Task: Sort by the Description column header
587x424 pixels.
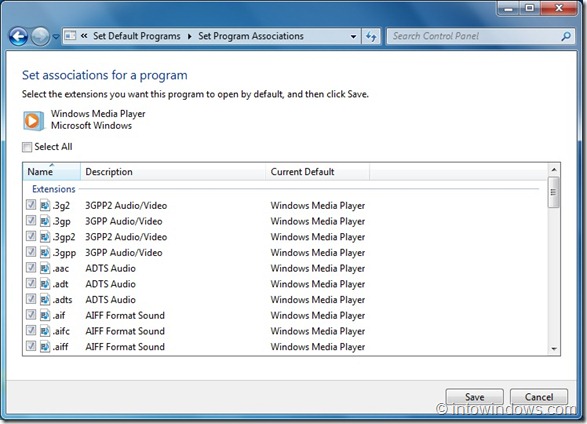Action: tap(173, 172)
